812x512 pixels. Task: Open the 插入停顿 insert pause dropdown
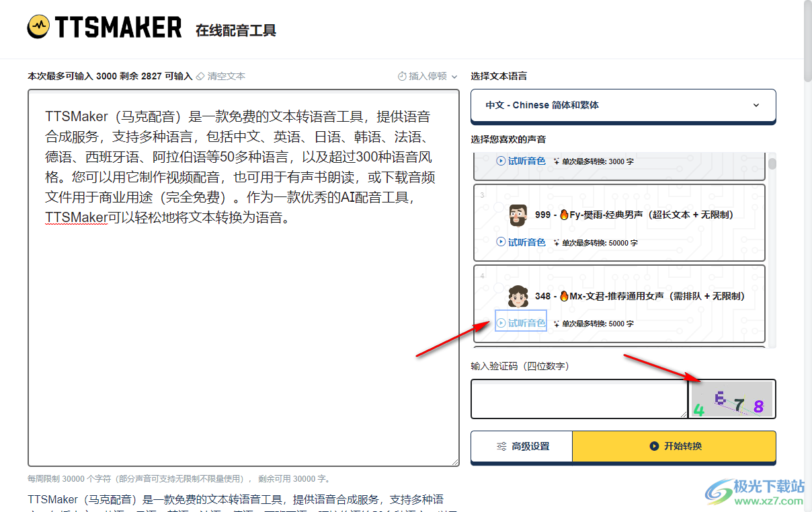(x=428, y=76)
